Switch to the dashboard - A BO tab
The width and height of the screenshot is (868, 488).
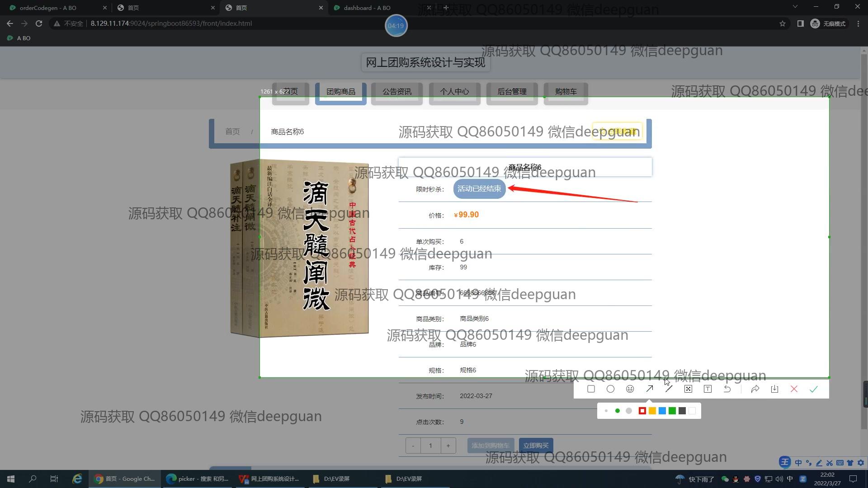point(367,8)
